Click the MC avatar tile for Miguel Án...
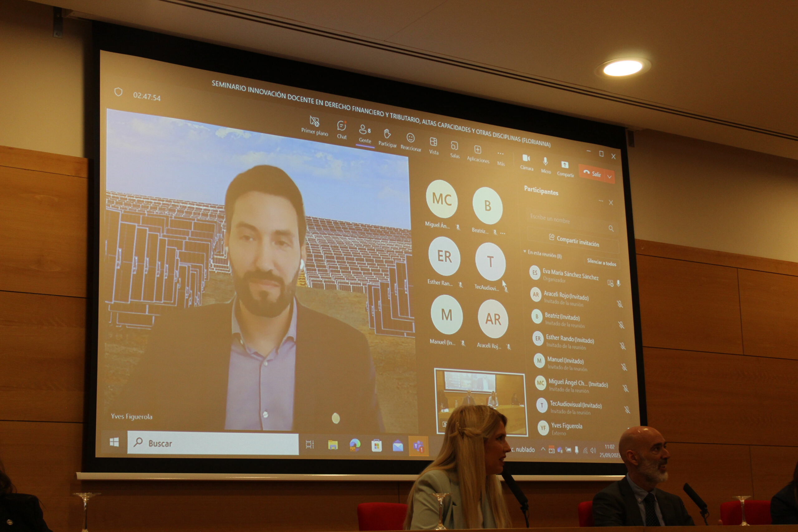Screen dimensions: 798x532 pos(442,199)
